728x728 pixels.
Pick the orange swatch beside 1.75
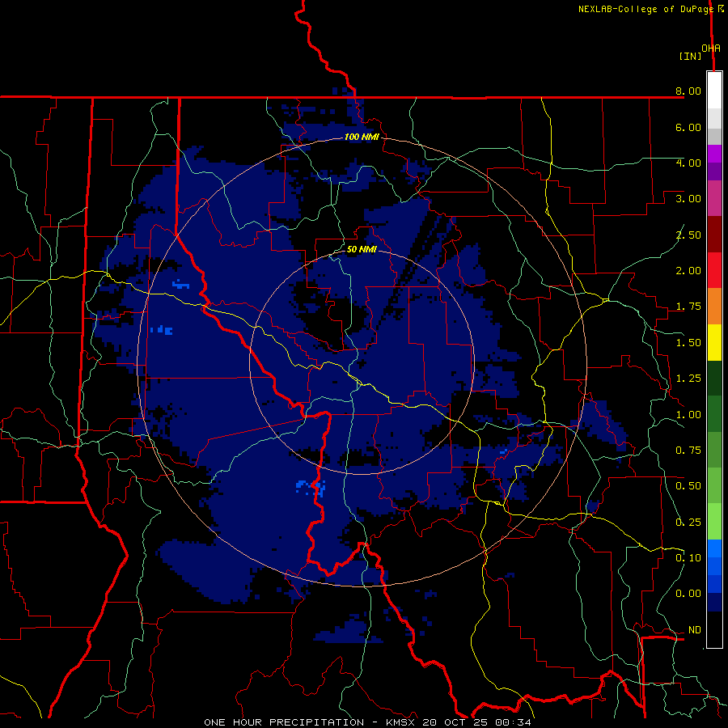point(714,307)
